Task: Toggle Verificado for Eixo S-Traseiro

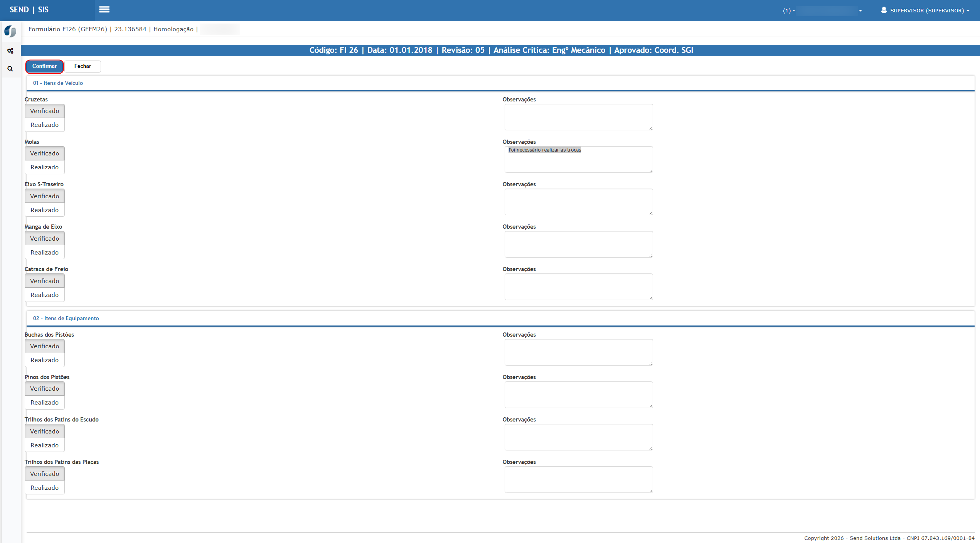Action: click(x=45, y=196)
